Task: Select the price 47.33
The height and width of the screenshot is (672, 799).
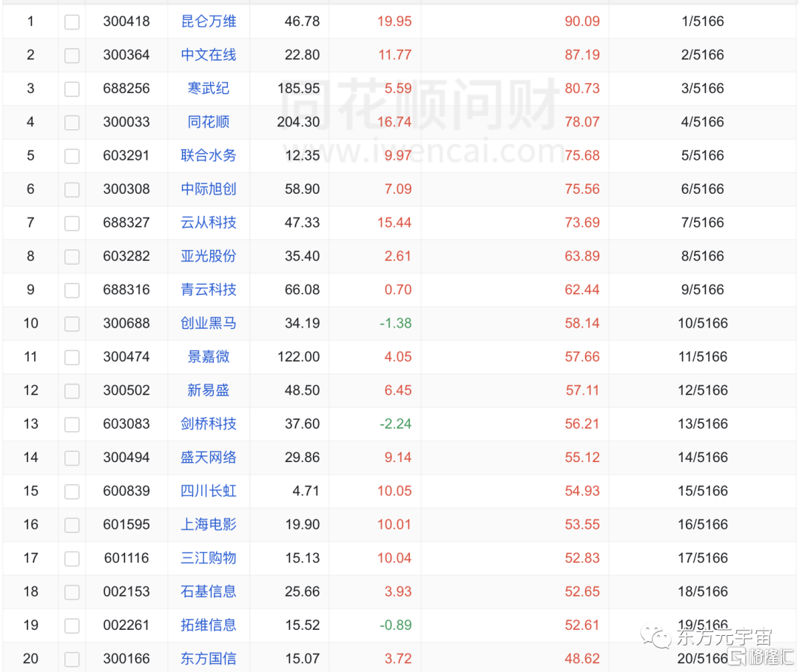Action: click(x=302, y=223)
